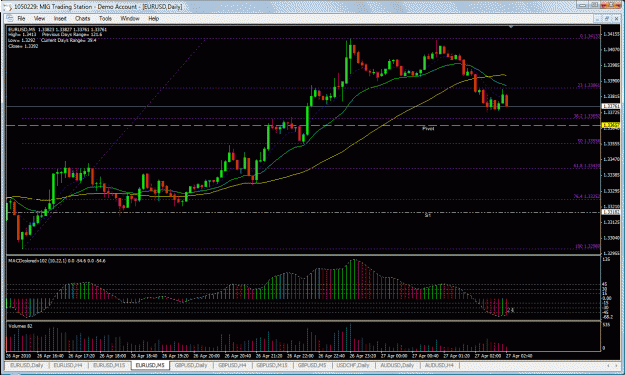Open the Window menu

pos(130,18)
